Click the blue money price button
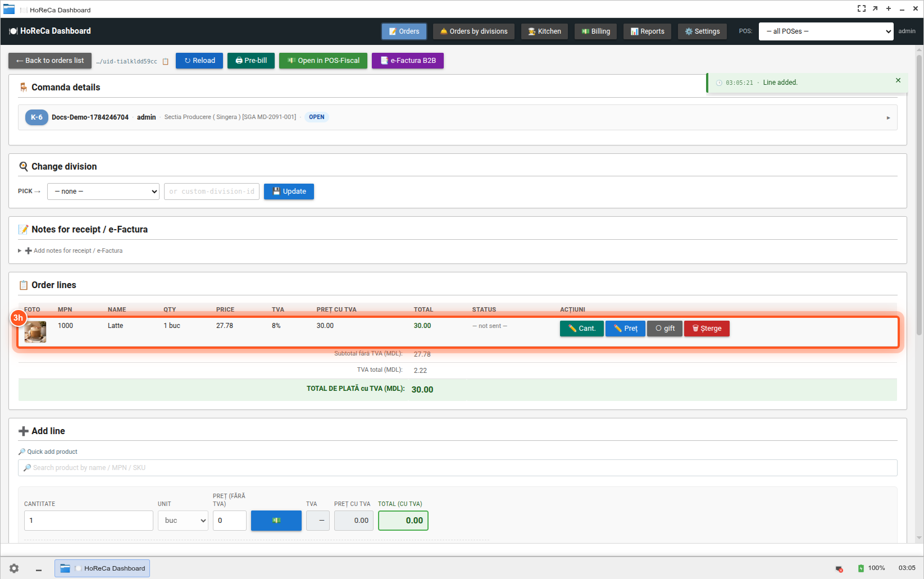This screenshot has width=924, height=579. click(276, 521)
